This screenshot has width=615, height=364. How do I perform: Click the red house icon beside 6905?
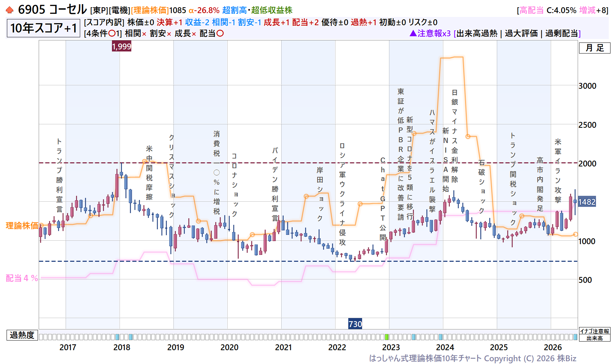click(10, 10)
